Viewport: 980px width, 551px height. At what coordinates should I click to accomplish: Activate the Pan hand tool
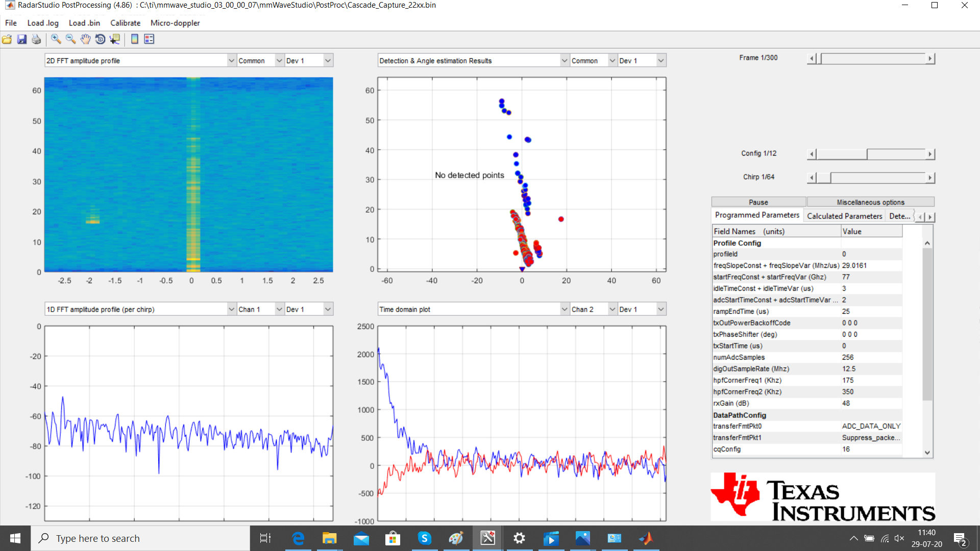tap(85, 39)
